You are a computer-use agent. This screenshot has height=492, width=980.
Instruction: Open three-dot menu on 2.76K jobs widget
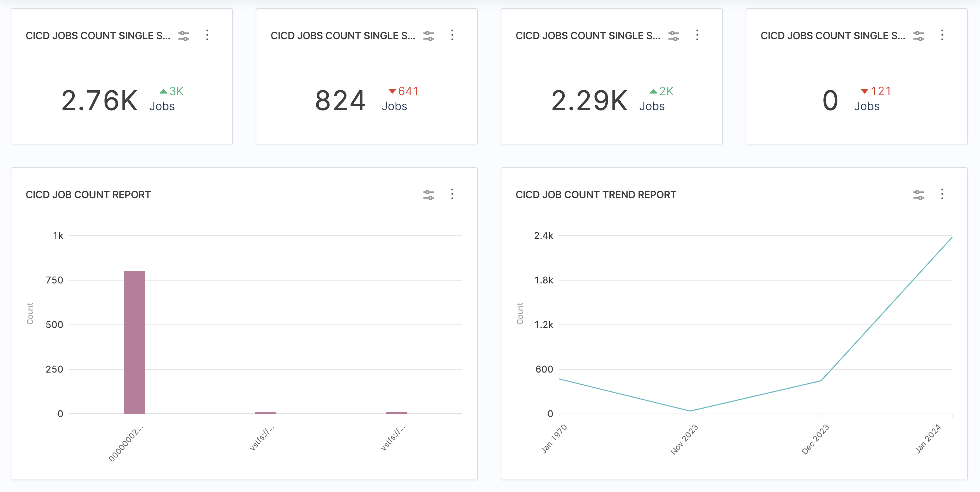(x=207, y=35)
